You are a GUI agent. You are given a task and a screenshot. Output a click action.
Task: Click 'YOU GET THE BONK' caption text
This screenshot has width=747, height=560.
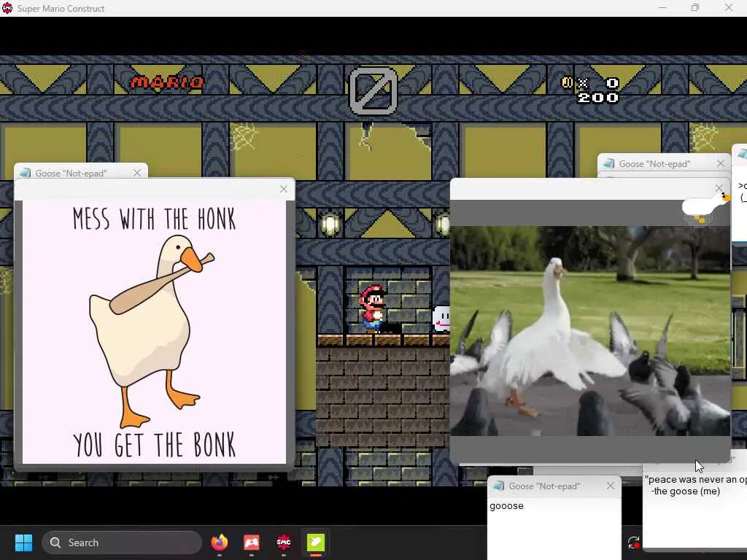point(155,445)
